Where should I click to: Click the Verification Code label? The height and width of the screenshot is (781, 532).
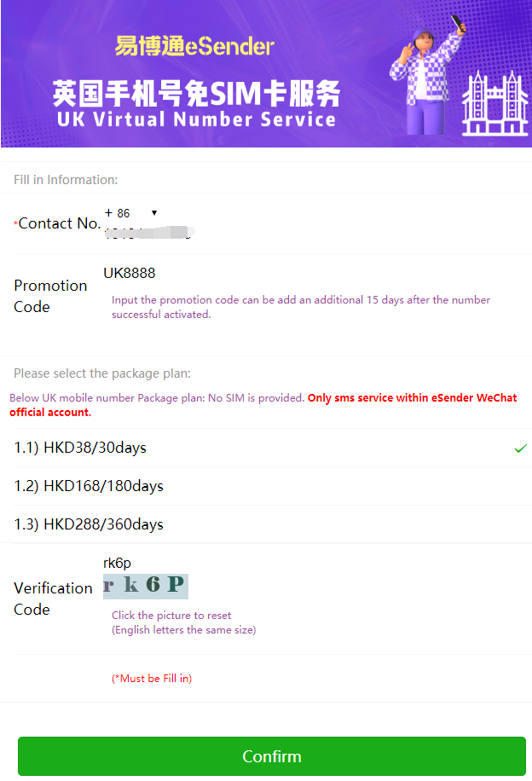[x=53, y=599]
